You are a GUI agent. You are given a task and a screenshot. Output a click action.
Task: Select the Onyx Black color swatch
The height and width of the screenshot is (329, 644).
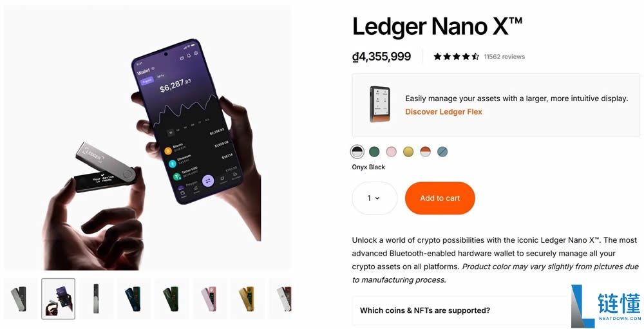(x=357, y=152)
